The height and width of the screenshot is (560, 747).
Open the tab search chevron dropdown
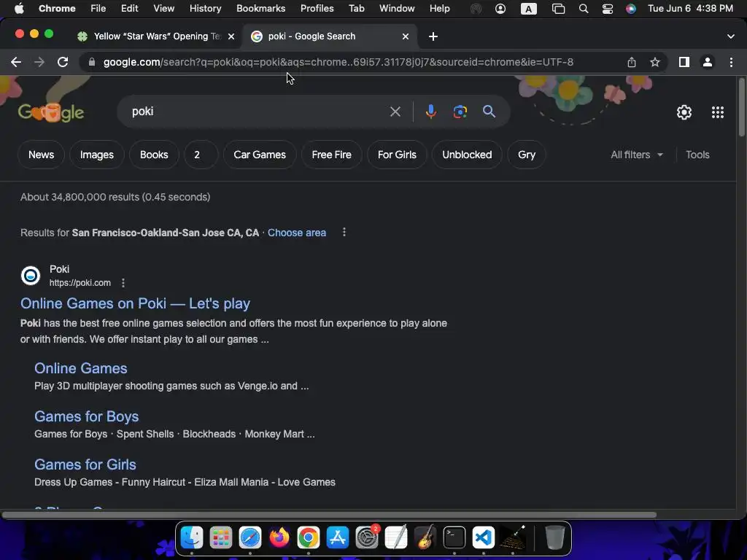click(x=730, y=36)
